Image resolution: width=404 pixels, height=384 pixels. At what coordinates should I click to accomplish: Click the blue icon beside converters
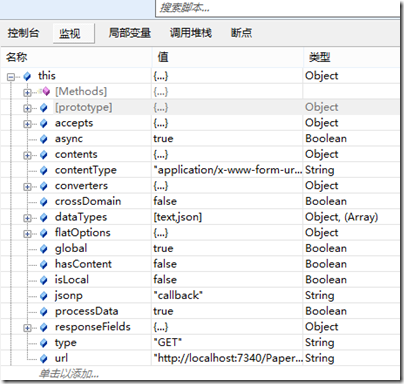click(x=44, y=186)
